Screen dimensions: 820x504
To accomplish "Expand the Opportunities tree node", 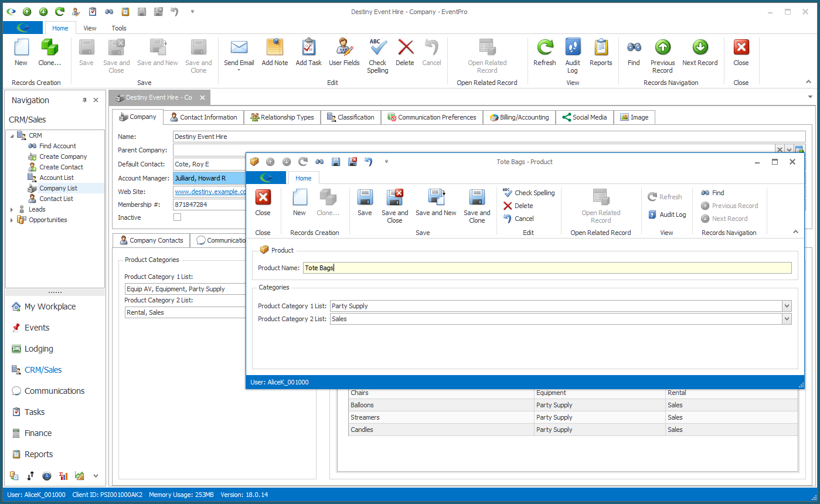I will [12, 220].
